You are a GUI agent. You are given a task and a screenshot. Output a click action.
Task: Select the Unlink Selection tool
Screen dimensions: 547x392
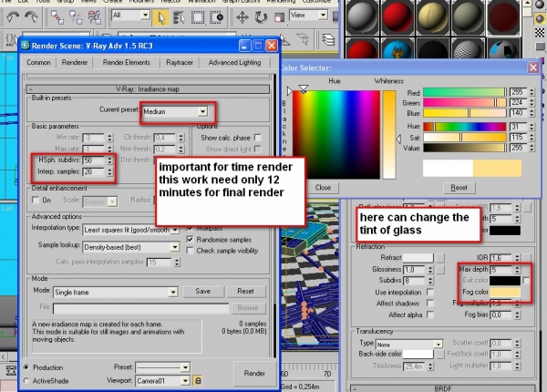coord(76,17)
